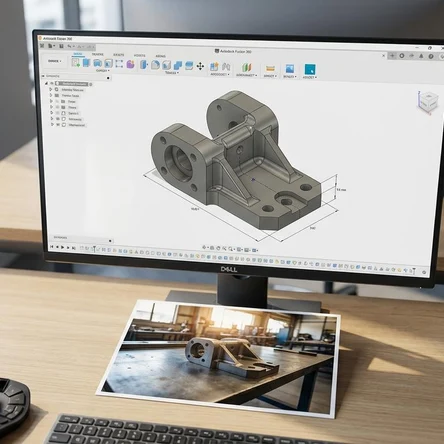Open dropdown under orange ruler Inspect icon
444x444 pixels.
pos(270,76)
